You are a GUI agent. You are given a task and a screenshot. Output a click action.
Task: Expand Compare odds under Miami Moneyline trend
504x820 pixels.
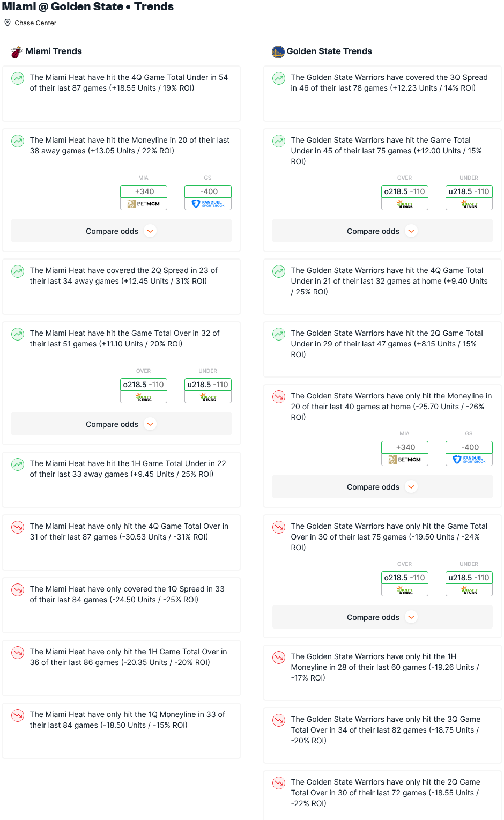point(121,231)
